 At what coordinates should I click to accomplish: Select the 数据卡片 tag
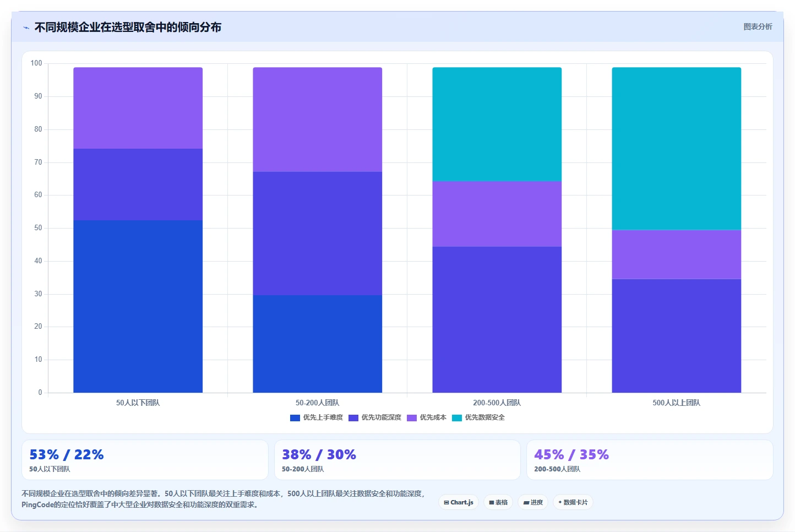coord(573,502)
